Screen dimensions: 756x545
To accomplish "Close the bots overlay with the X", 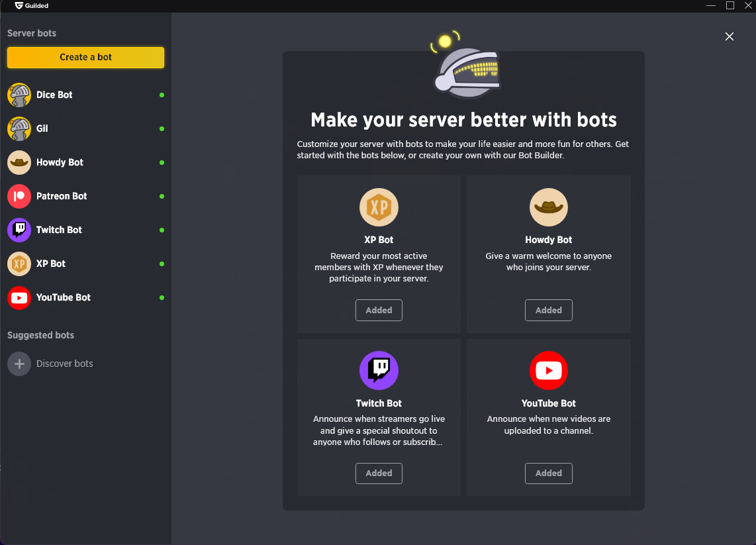I will click(730, 36).
